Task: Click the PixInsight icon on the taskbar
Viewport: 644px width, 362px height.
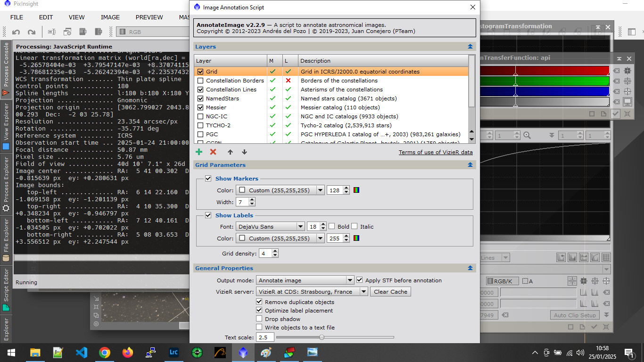Action: click(x=243, y=352)
